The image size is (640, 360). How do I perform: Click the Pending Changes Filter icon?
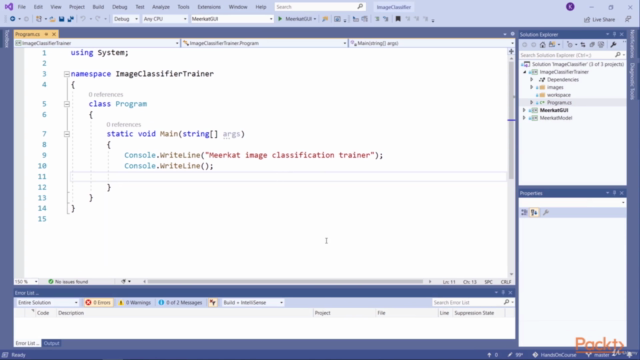pyautogui.click(x=570, y=44)
